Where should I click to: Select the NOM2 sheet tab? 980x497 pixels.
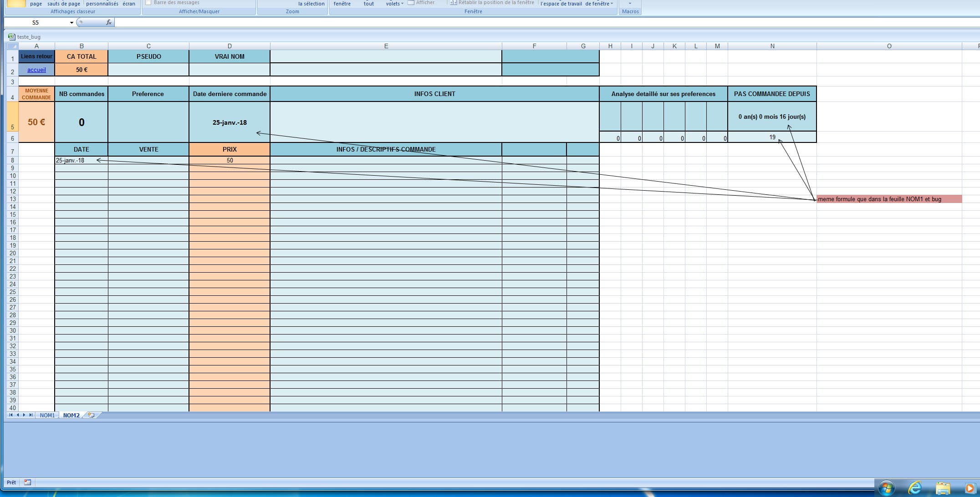pyautogui.click(x=71, y=416)
